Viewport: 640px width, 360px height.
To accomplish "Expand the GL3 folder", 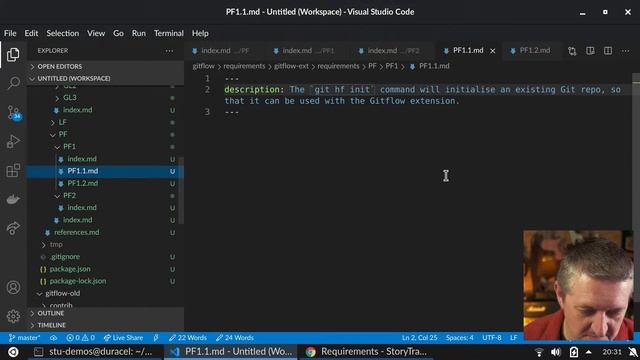I will pyautogui.click(x=69, y=98).
